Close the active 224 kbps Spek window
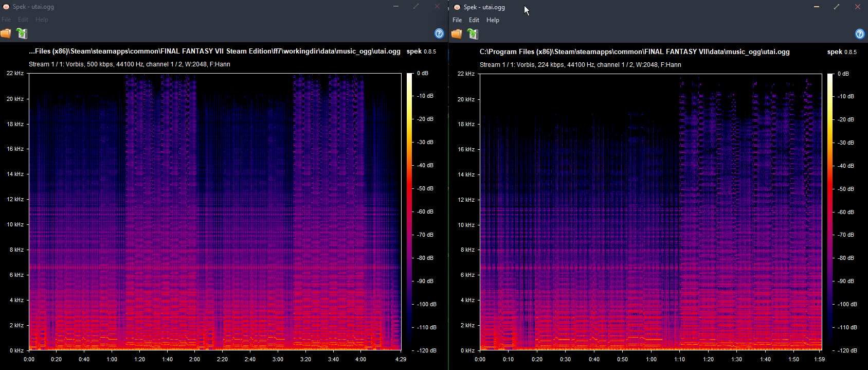Viewport: 868px width, 370px height. [x=857, y=7]
